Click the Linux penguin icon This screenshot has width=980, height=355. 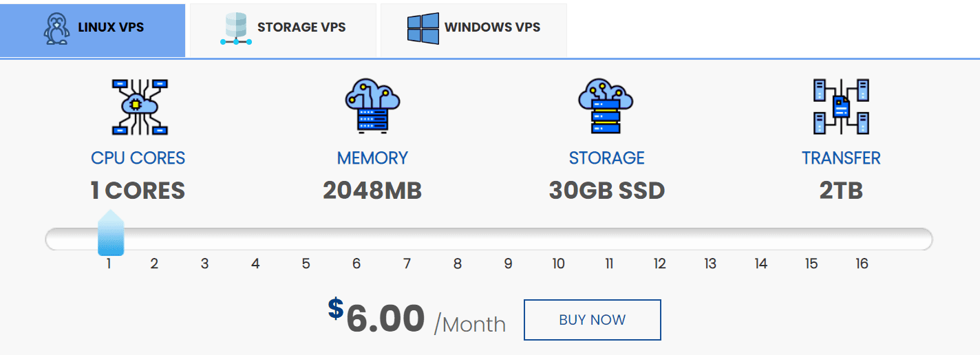[56, 29]
